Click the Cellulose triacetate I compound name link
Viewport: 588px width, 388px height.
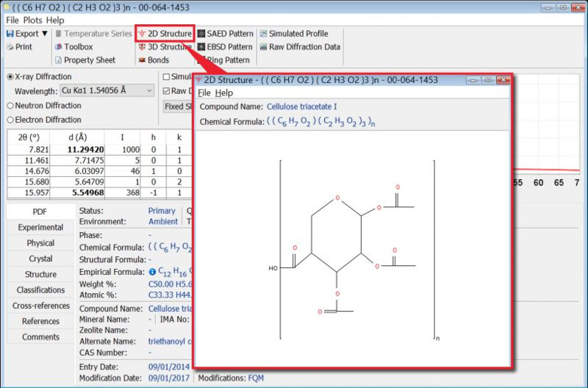(302, 107)
